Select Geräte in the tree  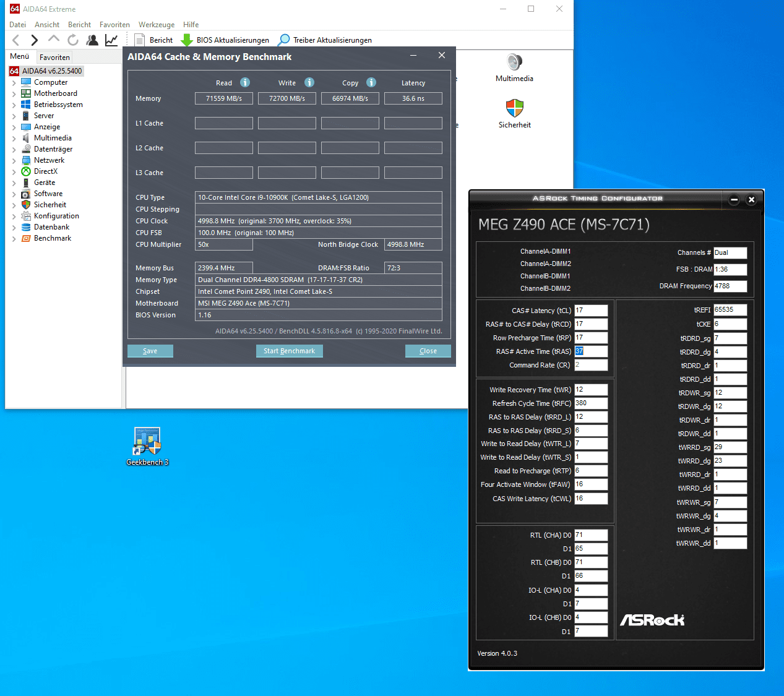(x=45, y=183)
